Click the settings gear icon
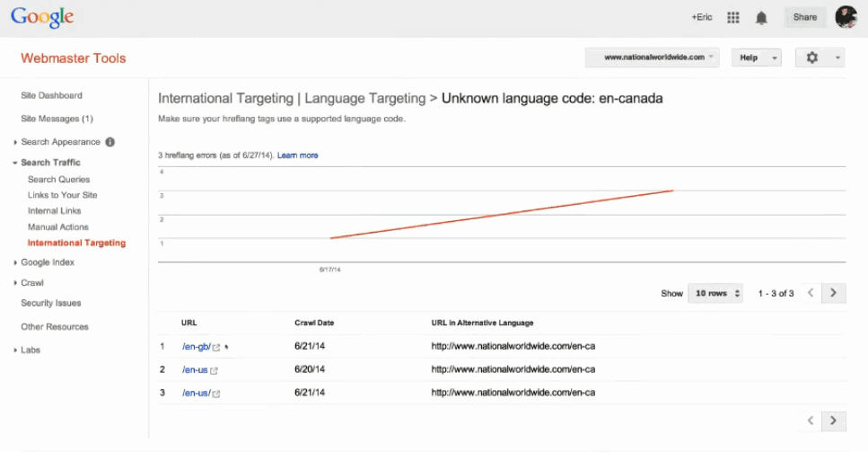 point(812,58)
